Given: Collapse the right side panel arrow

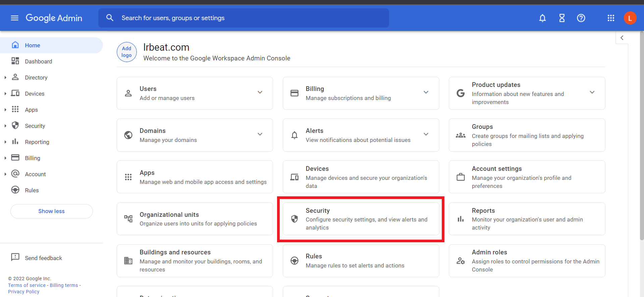Looking at the screenshot, I should 622,38.
